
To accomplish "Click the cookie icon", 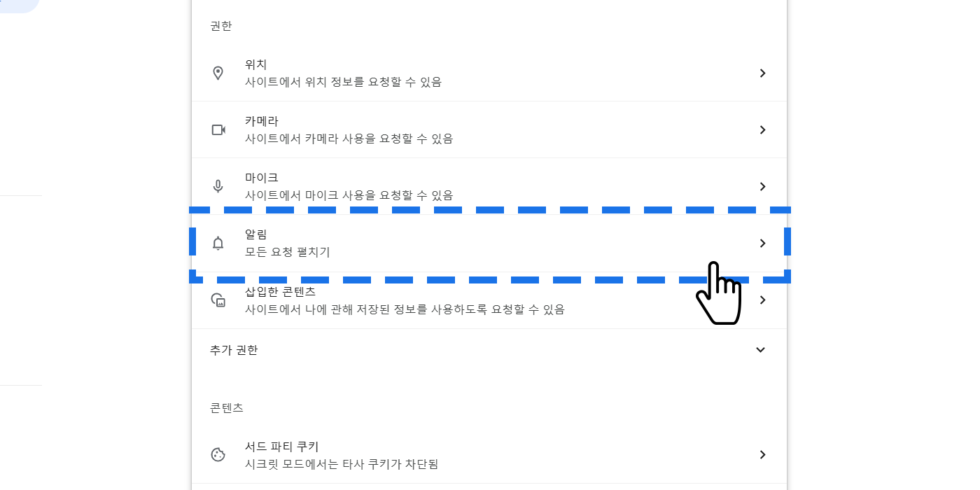I will pos(218,455).
